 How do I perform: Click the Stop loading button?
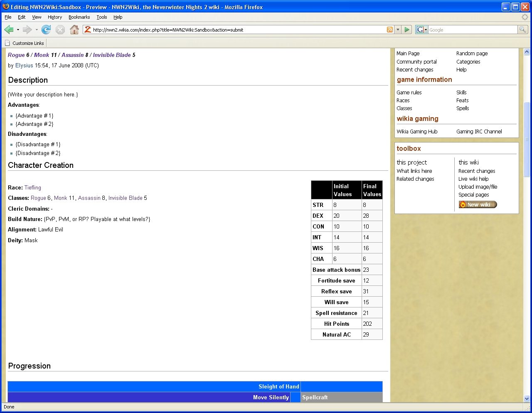click(60, 29)
